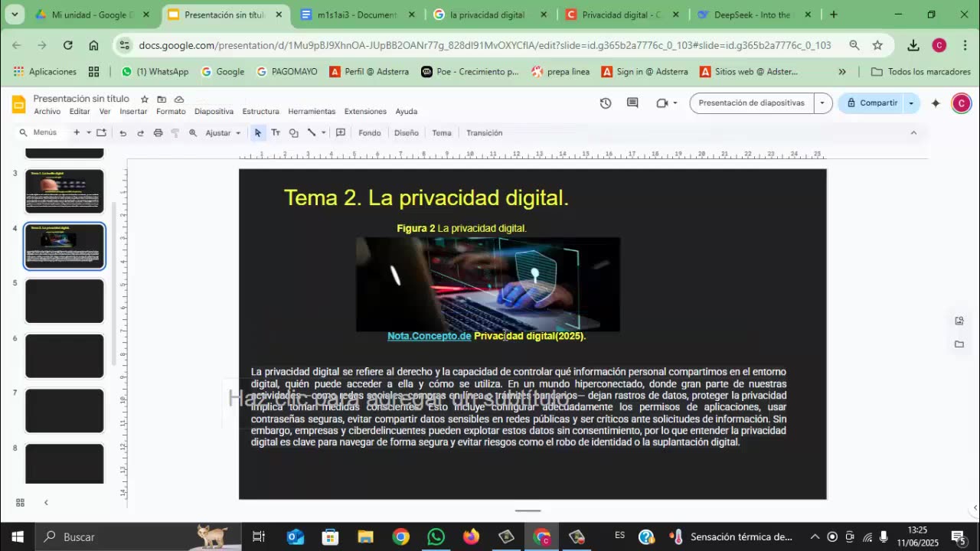
Task: Follow the Nota.Concepto.de link
Action: (x=429, y=336)
